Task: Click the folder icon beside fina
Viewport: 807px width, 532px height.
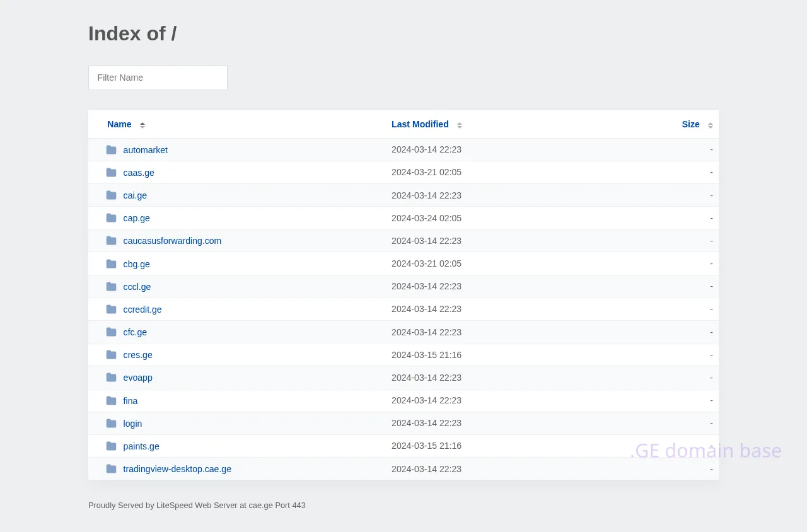Action: pyautogui.click(x=112, y=401)
